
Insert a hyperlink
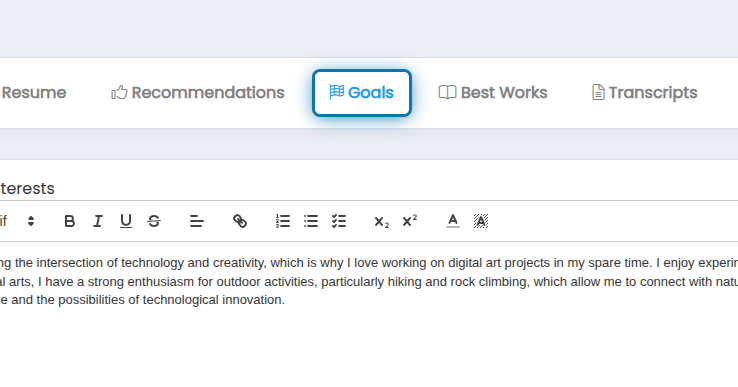click(240, 221)
